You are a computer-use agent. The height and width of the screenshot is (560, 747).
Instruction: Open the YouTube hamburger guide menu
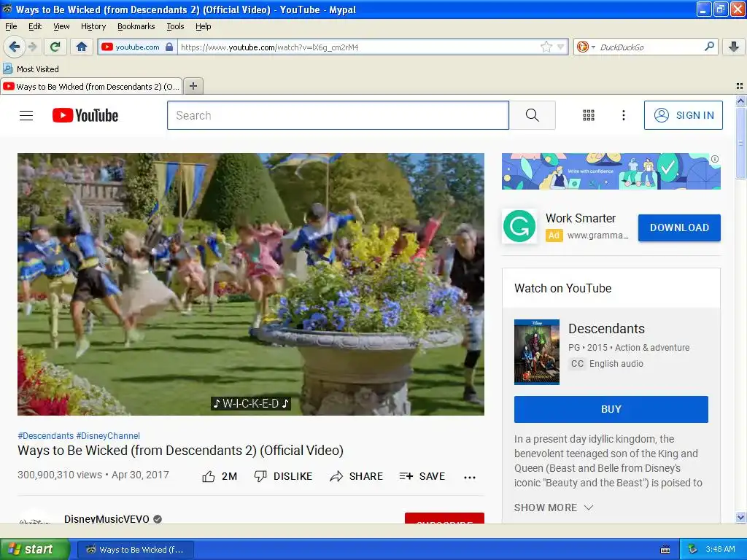[x=26, y=115]
